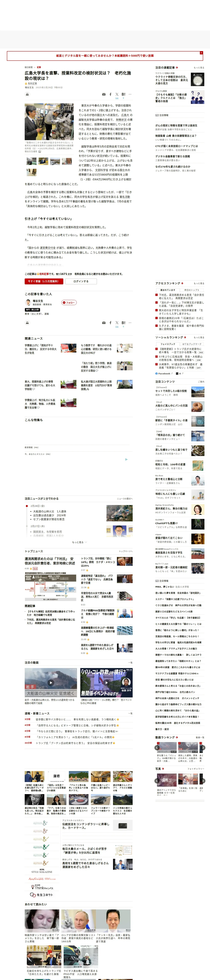This screenshot has height=980, width=210.
Task: Share on Facebook from the top share row
Action: coord(111,94)
